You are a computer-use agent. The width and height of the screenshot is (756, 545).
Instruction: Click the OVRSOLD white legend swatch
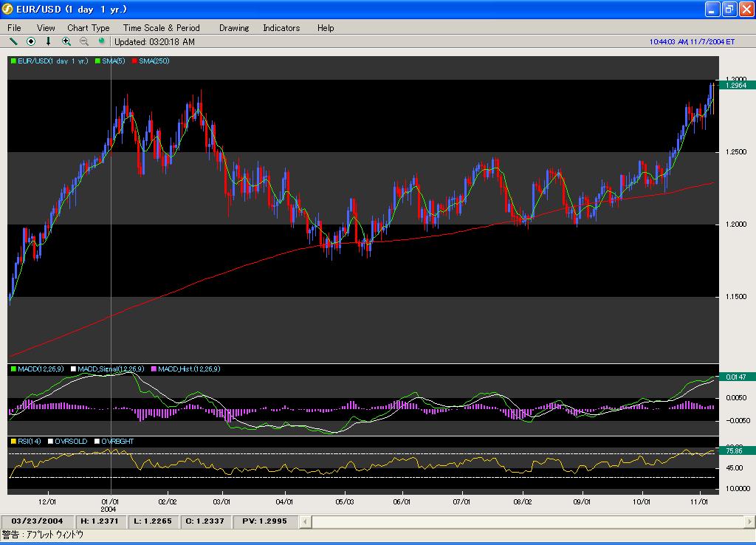click(51, 442)
